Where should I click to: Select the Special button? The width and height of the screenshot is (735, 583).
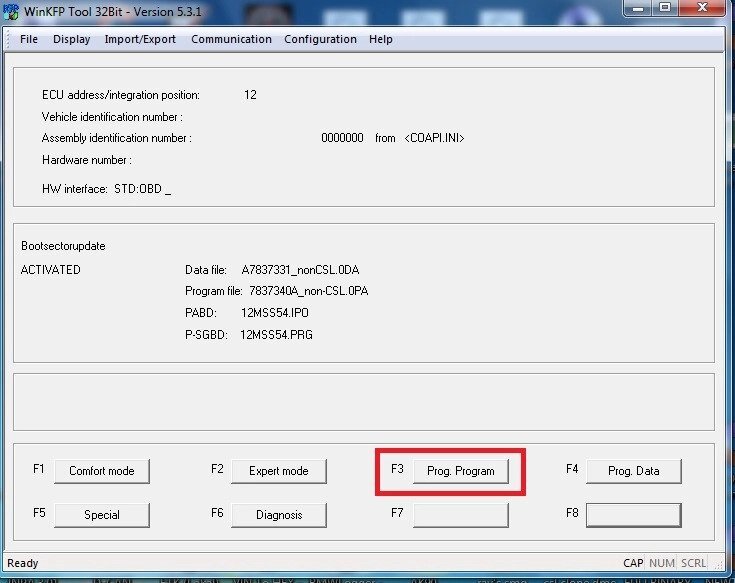pyautogui.click(x=102, y=515)
